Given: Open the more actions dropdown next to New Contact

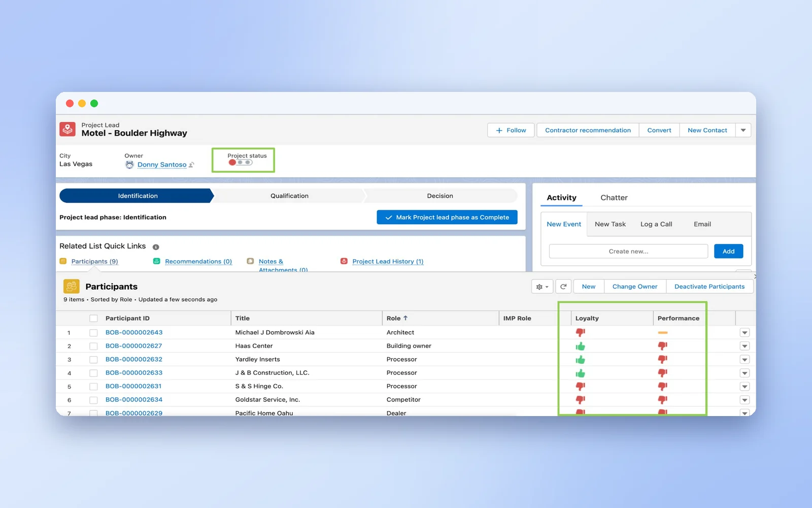Looking at the screenshot, I should click(743, 131).
